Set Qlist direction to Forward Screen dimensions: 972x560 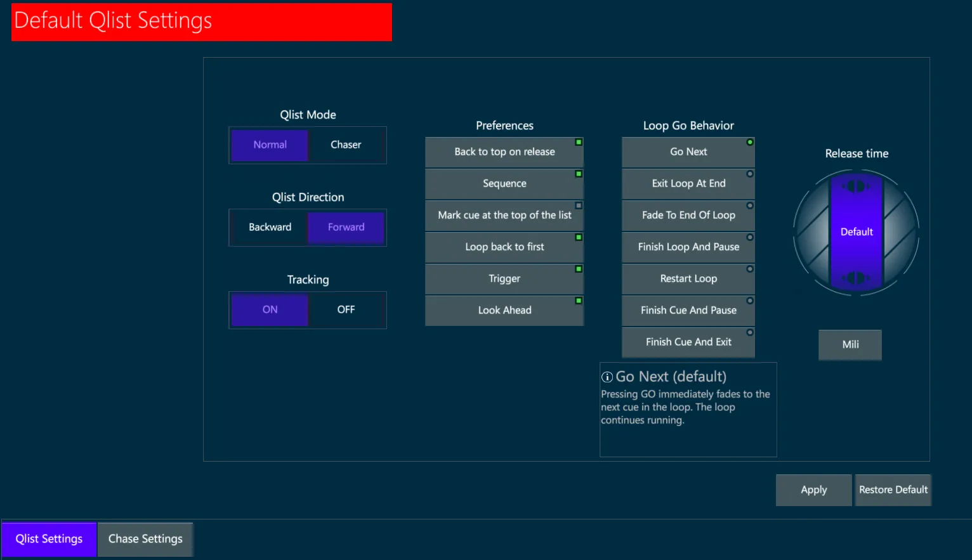click(346, 228)
